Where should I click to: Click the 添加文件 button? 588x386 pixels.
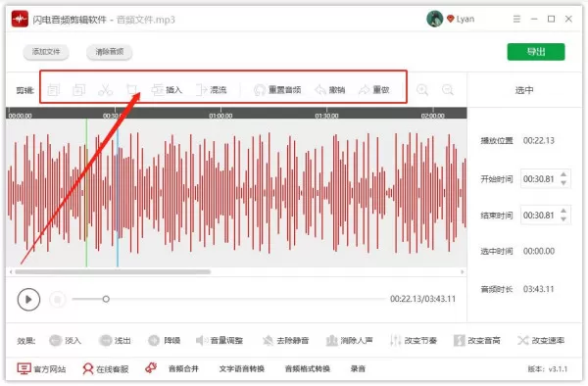tap(46, 52)
